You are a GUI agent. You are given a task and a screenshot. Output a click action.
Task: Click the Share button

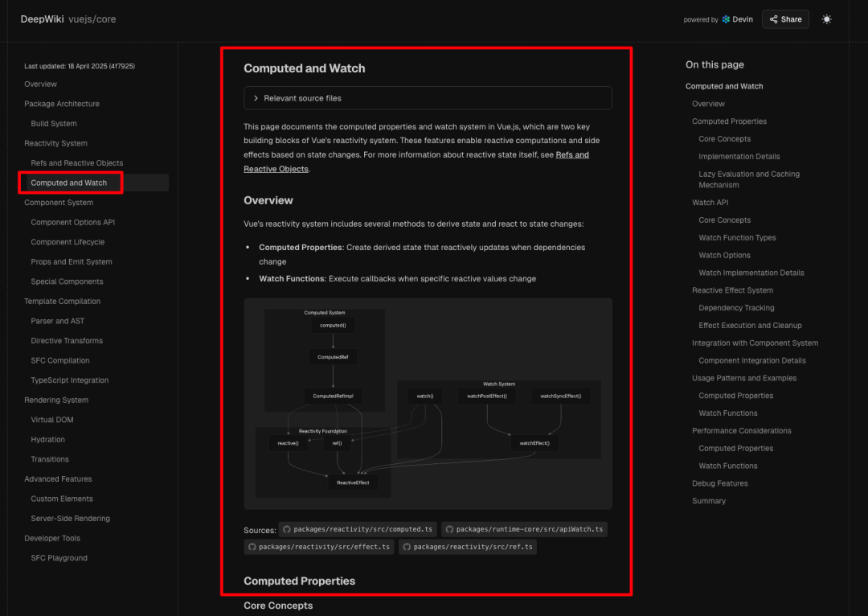pos(785,19)
